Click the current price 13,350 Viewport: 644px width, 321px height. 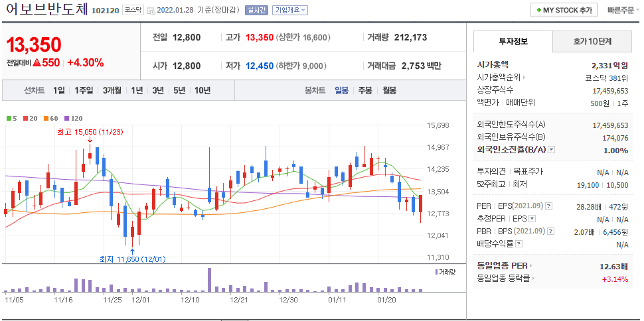click(34, 44)
